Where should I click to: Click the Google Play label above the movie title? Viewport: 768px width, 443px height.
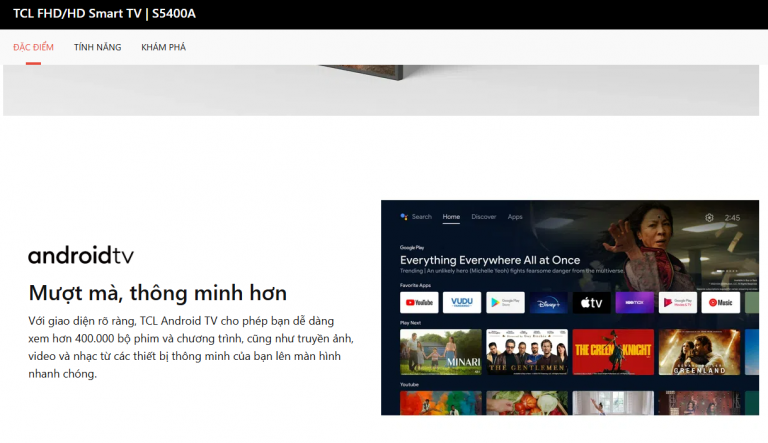click(412, 247)
